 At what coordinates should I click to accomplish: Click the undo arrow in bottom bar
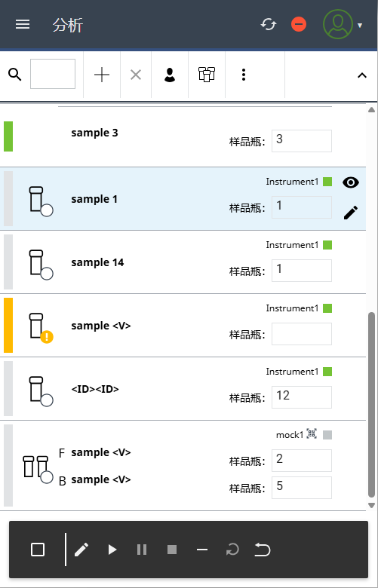click(x=263, y=550)
